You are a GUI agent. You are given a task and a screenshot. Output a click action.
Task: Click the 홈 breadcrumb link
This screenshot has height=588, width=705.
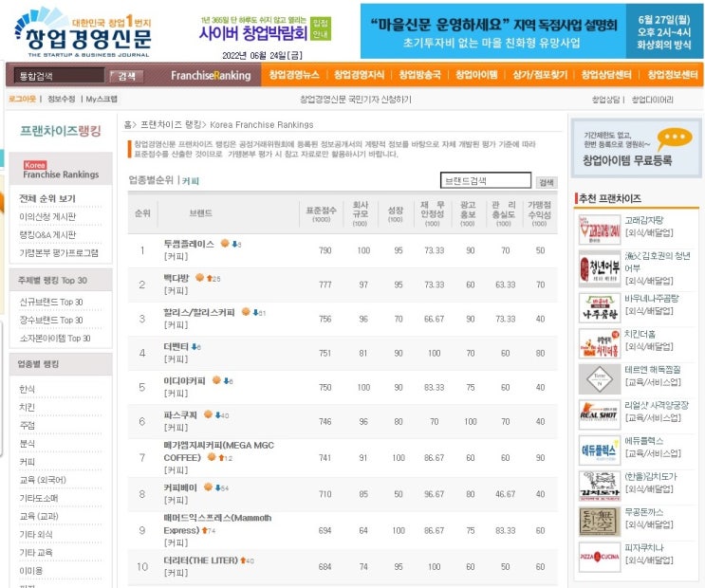pos(127,124)
